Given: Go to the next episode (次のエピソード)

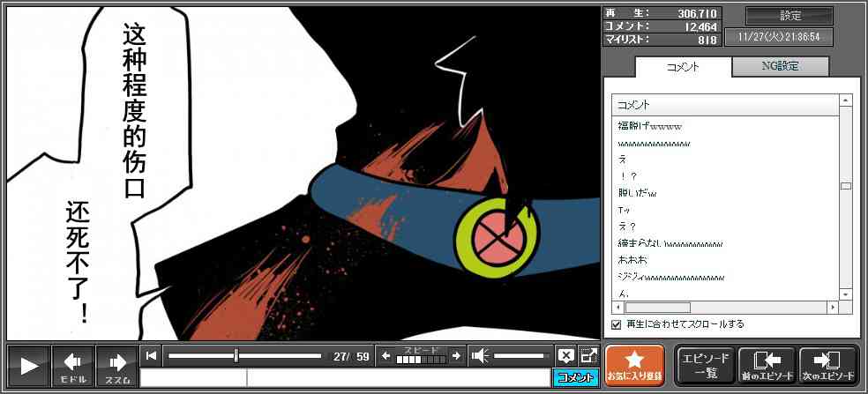Looking at the screenshot, I should [x=827, y=366].
